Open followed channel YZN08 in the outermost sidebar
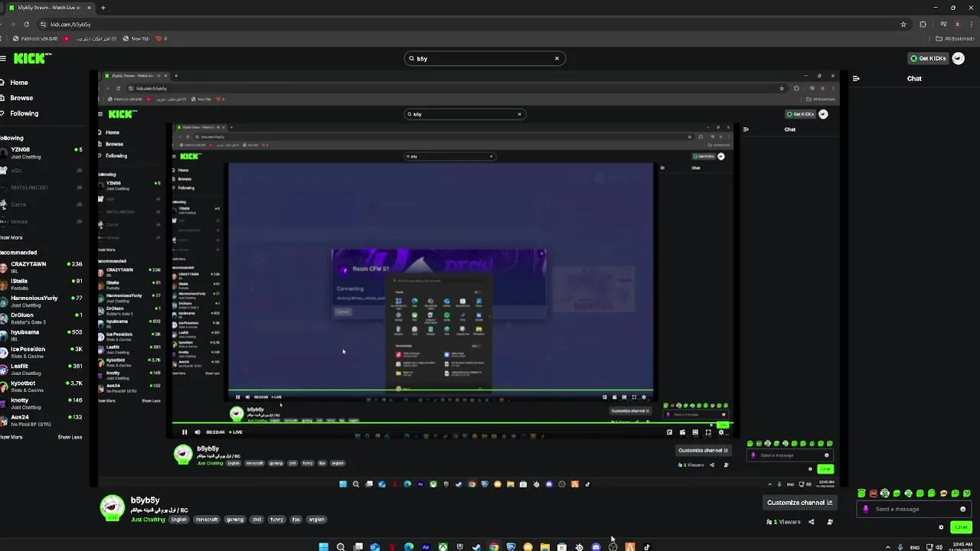980x551 pixels. [41, 153]
